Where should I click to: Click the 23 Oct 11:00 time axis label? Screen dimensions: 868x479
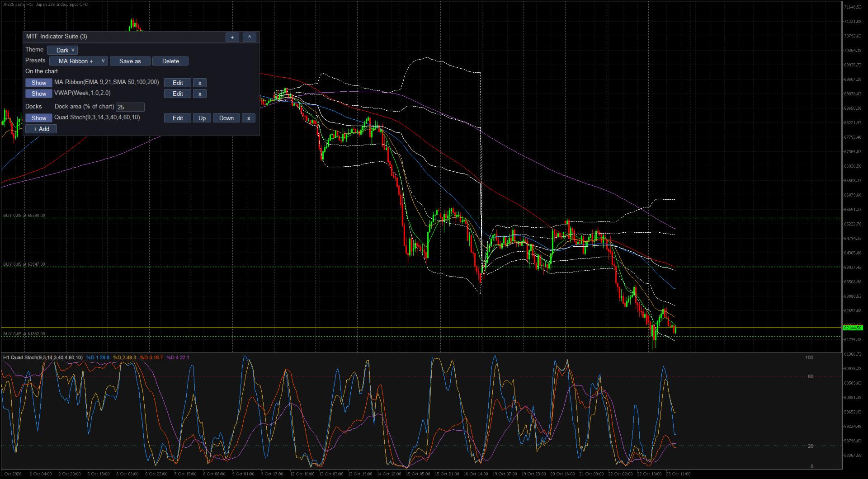coord(678,474)
